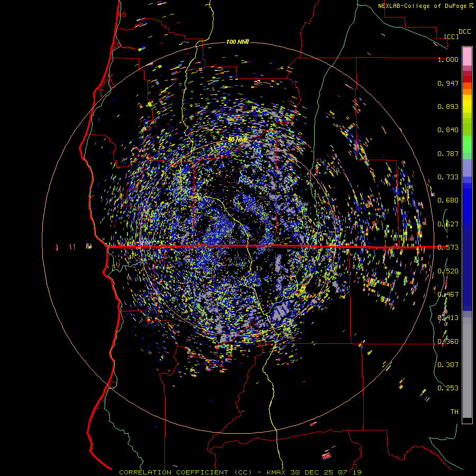Click the 0.733 legend value
Image resolution: width=476 pixels, height=476 pixels.
(448, 177)
